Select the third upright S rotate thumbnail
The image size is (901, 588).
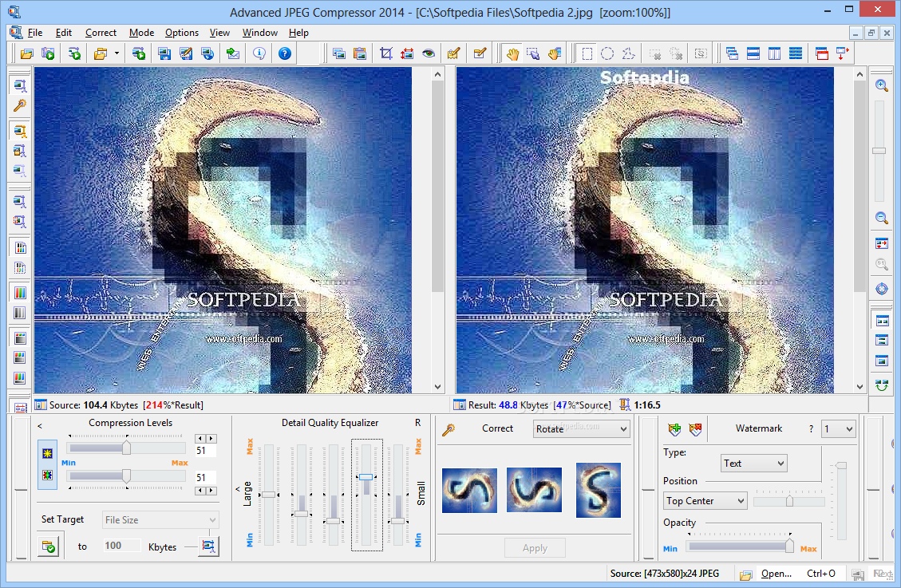599,490
